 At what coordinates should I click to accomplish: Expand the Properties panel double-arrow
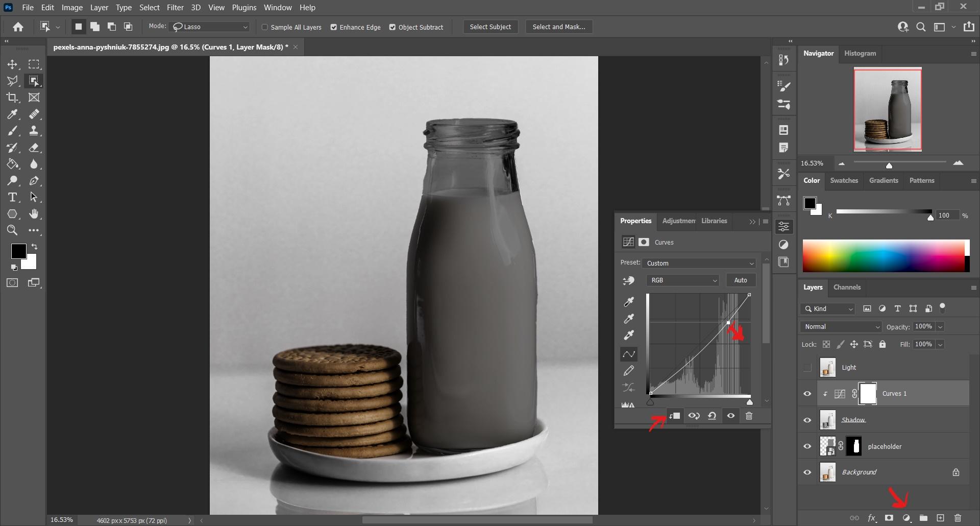coord(752,222)
